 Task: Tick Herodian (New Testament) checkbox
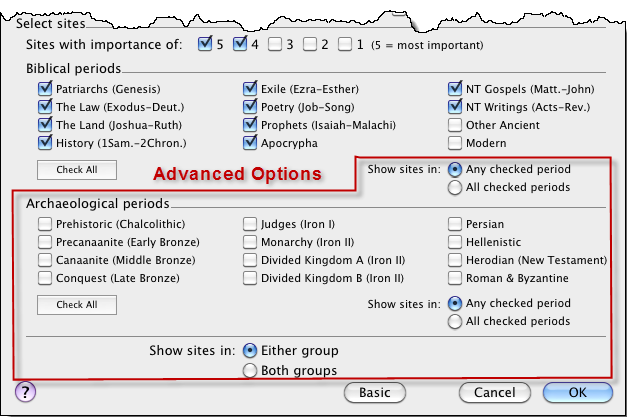coord(456,260)
